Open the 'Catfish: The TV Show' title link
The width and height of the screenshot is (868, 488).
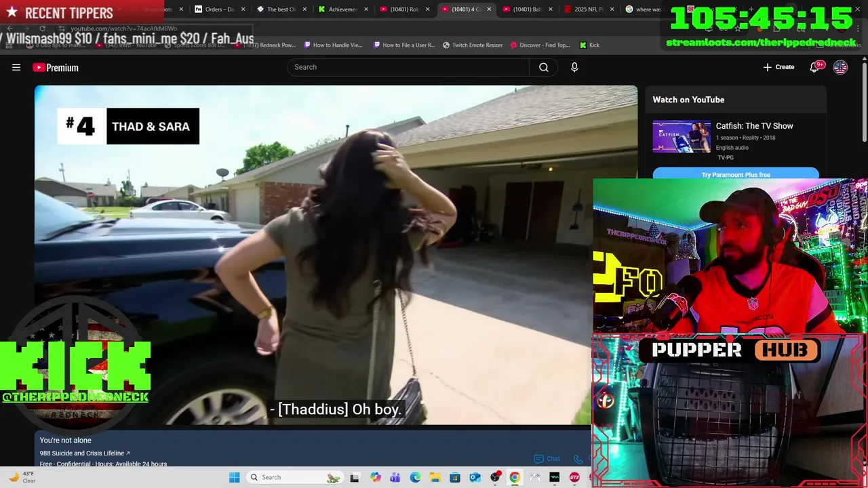coord(754,126)
